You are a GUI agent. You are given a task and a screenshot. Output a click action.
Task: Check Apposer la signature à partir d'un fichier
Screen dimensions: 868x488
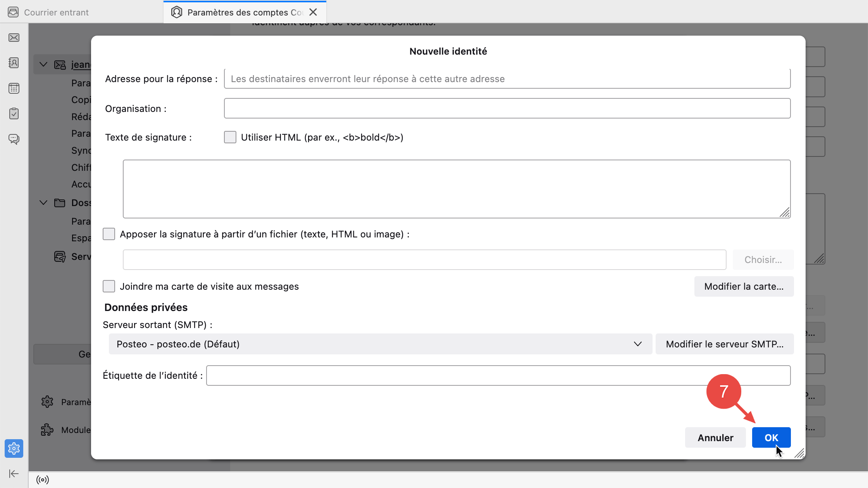tap(109, 234)
